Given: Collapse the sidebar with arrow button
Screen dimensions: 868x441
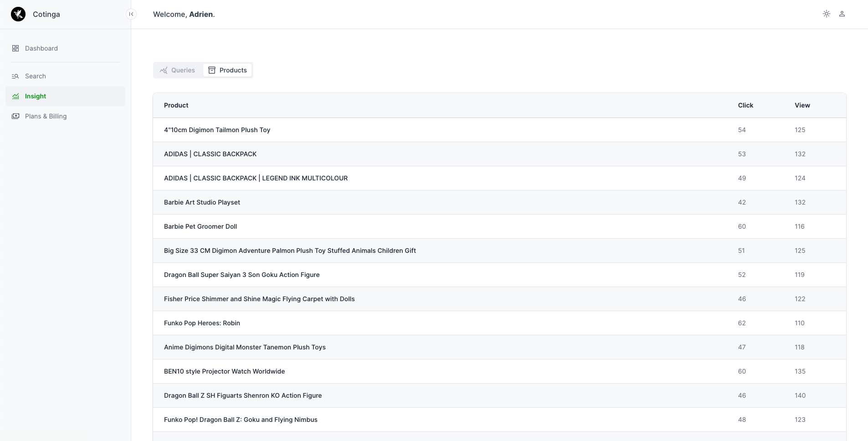Looking at the screenshot, I should (131, 14).
